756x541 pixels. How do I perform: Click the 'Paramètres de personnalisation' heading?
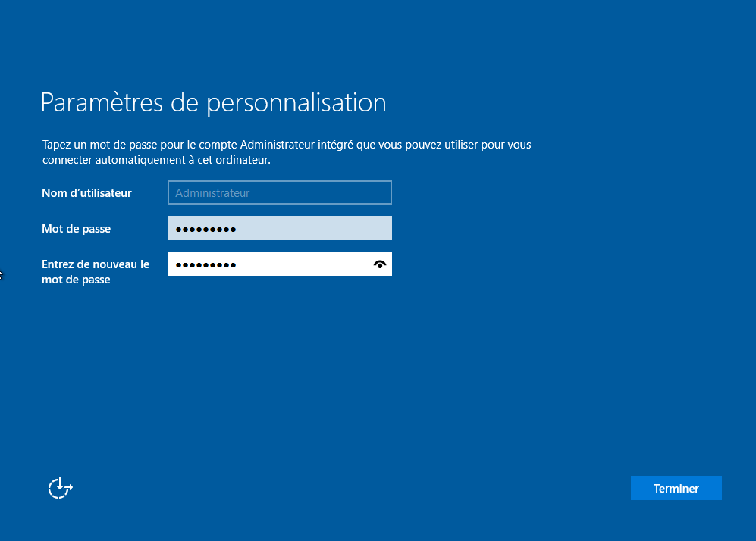(213, 102)
